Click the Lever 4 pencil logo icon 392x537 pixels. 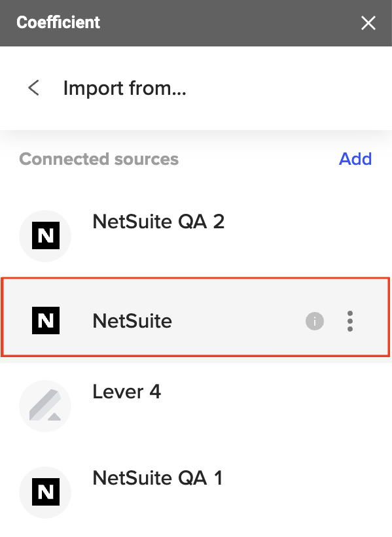click(45, 405)
